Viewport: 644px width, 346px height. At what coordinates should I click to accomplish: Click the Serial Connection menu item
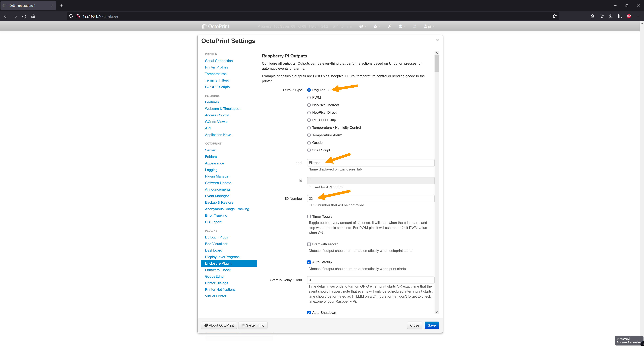pyautogui.click(x=219, y=60)
